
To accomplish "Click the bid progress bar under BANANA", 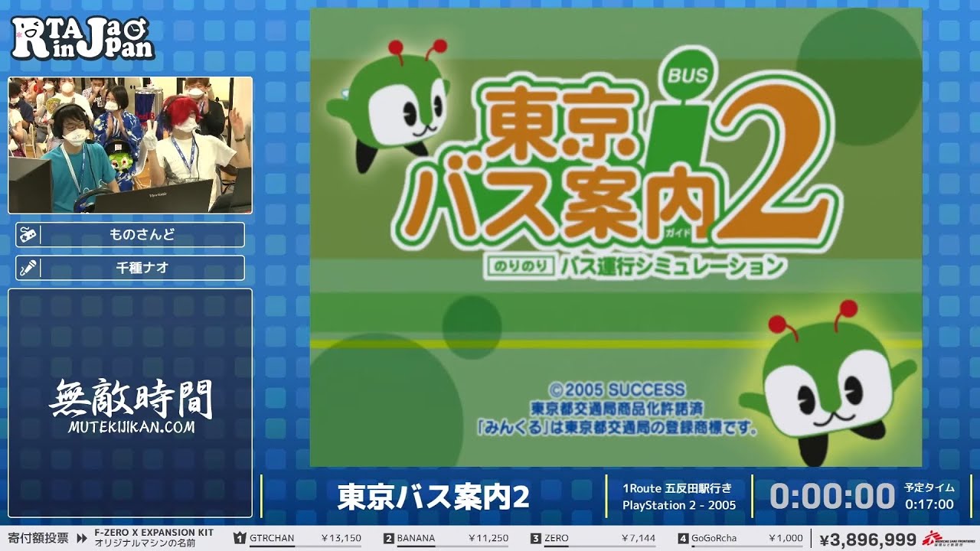I will click(x=452, y=546).
